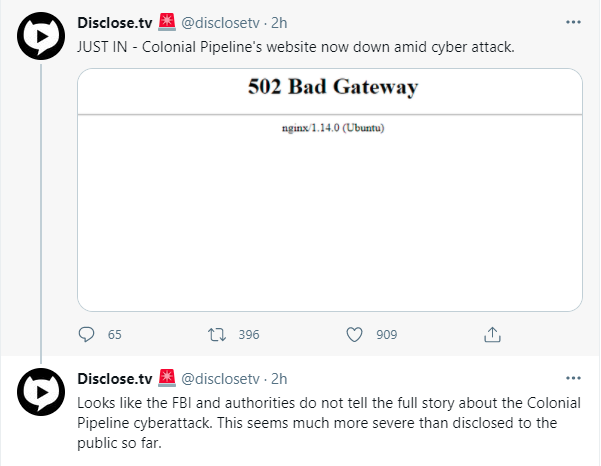Open the JUST IN tweet text
The width and height of the screenshot is (601, 466).
296,47
